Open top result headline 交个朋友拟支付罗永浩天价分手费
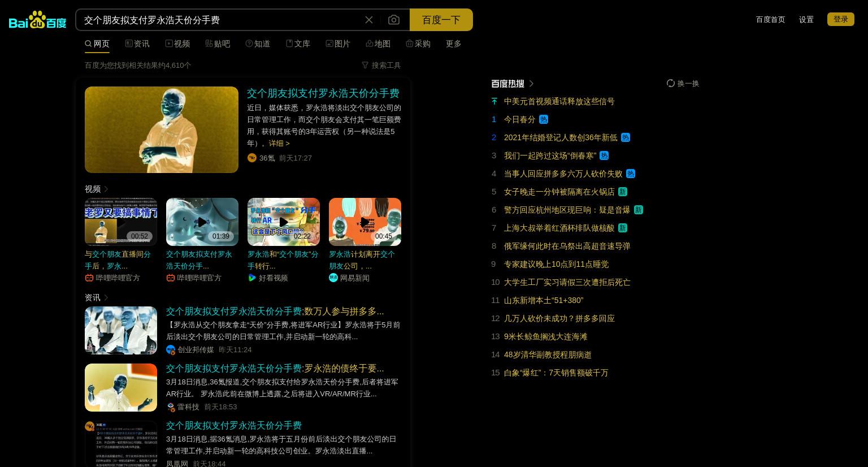 coord(323,93)
